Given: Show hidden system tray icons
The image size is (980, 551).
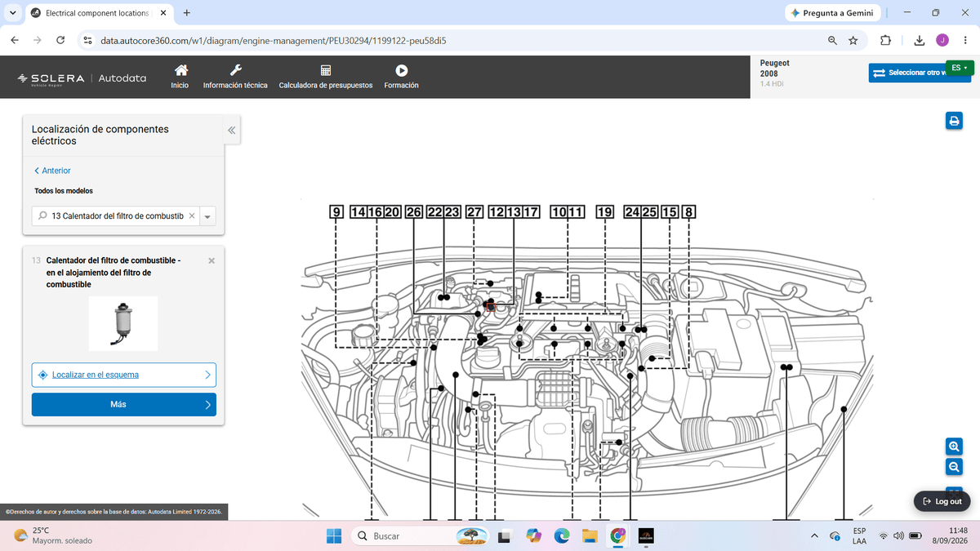Looking at the screenshot, I should tap(813, 536).
